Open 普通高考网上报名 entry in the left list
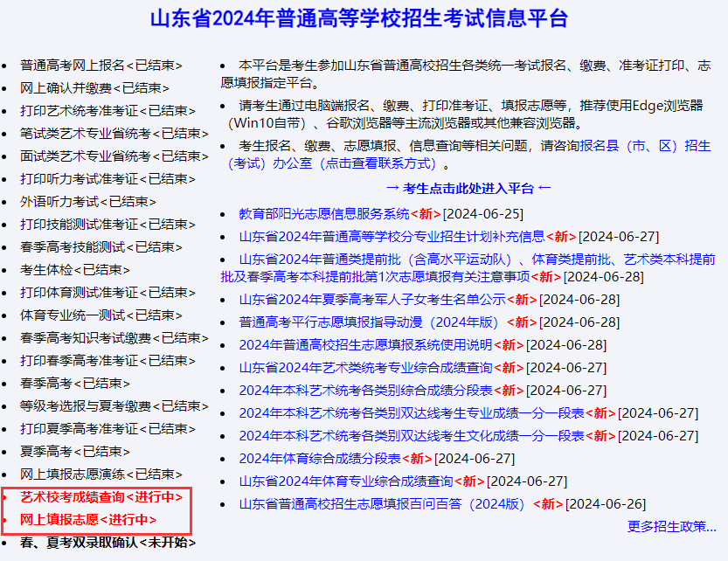Screen dimensions: 728x561 (x=101, y=66)
